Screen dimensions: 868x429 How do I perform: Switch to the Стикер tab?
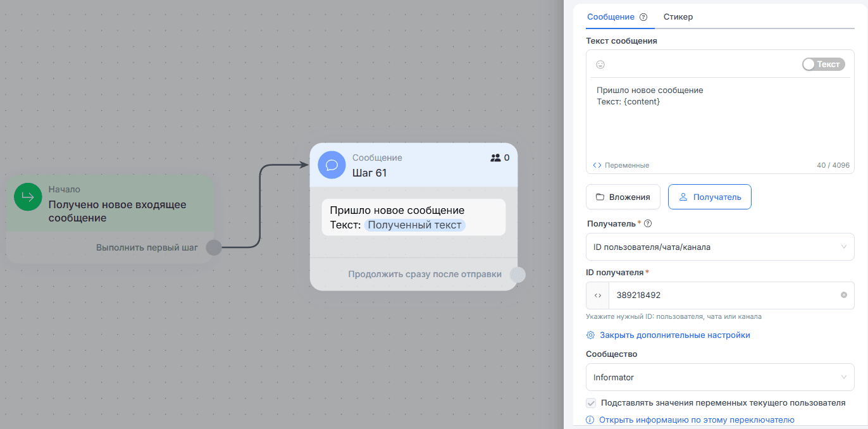pyautogui.click(x=678, y=17)
